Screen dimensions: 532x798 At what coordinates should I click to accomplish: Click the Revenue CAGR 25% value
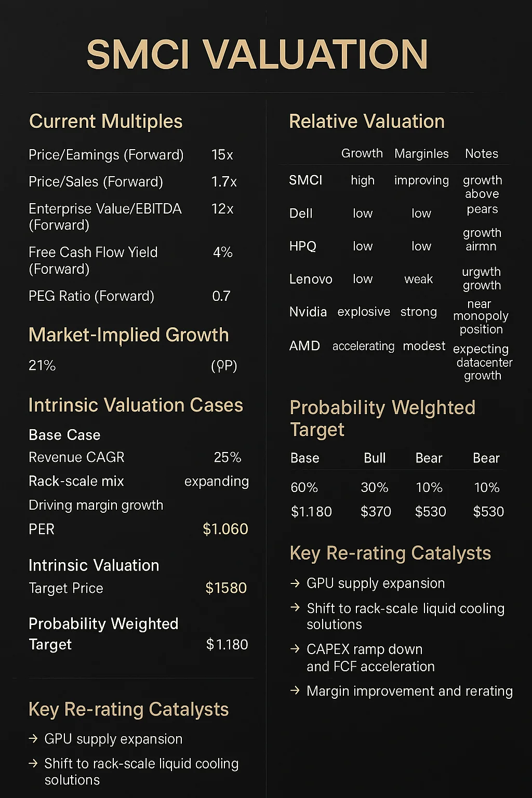228,458
